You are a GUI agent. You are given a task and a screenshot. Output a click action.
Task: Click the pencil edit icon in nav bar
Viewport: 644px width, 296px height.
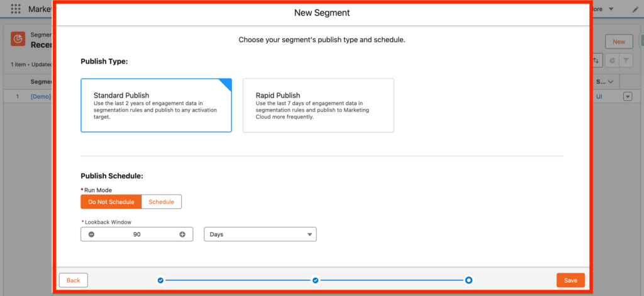pos(635,9)
